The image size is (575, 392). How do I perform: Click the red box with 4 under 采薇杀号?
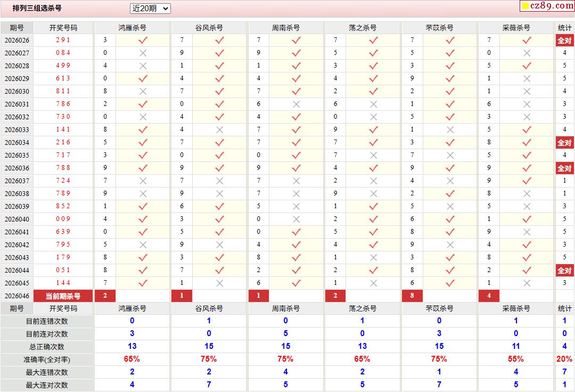pos(489,296)
